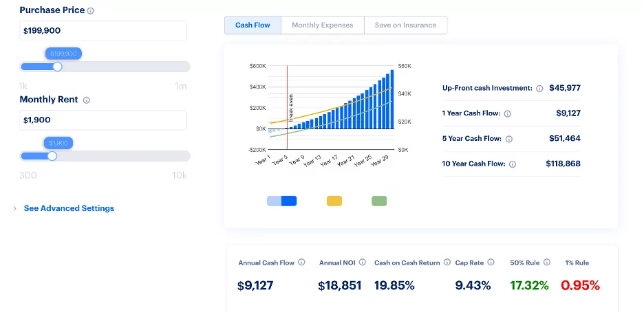Open the Up-Front cash Investment info tooltip

(539, 89)
